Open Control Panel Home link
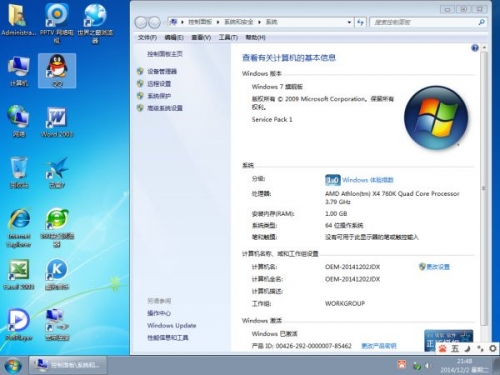 (165, 54)
